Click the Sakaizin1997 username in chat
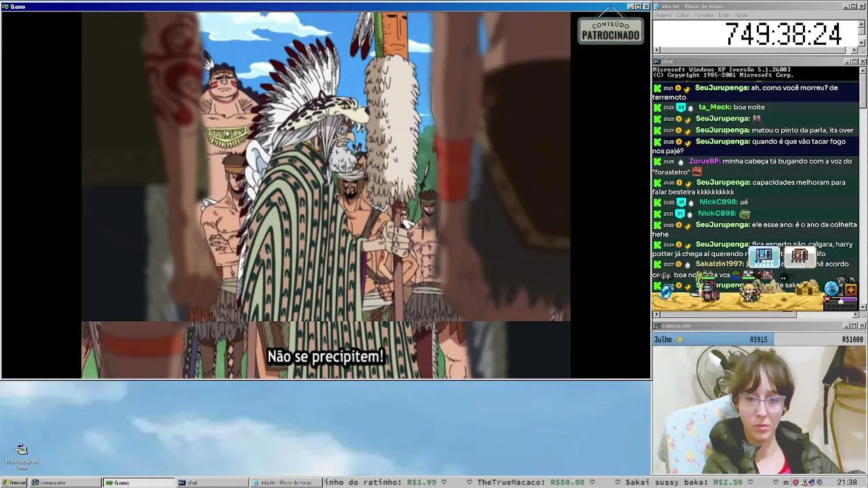The image size is (868, 488). coord(719,264)
